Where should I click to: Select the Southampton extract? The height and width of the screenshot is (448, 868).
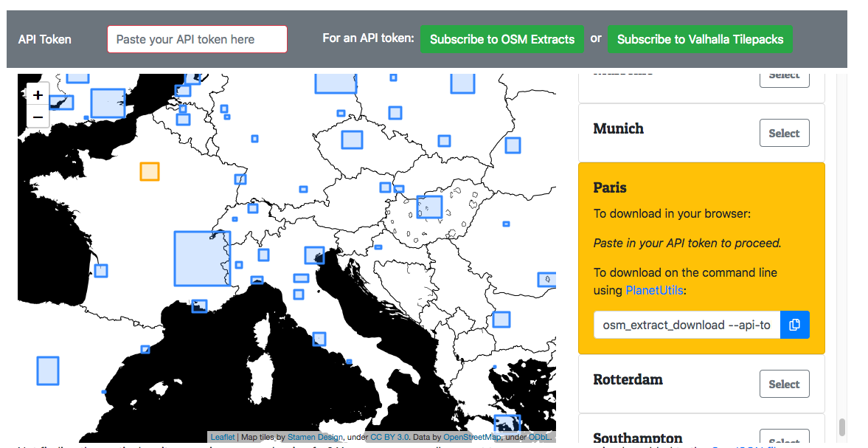[784, 438]
